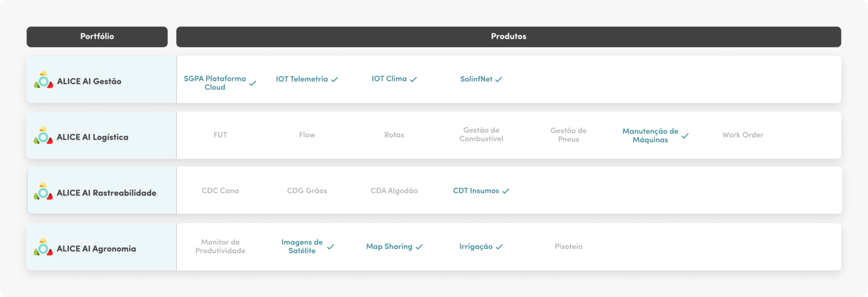This screenshot has width=868, height=297.
Task: Click the Irrigação checkmark icon
Action: (499, 247)
